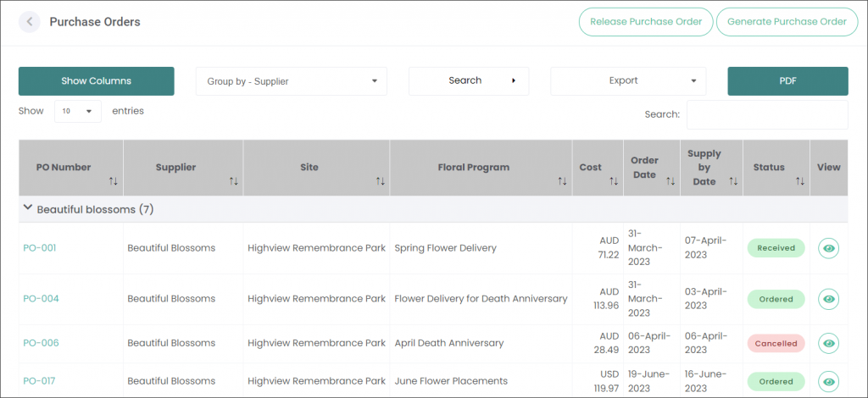This screenshot has height=398, width=868.
Task: Click the AUD 71.22 cost cell
Action: (598, 248)
